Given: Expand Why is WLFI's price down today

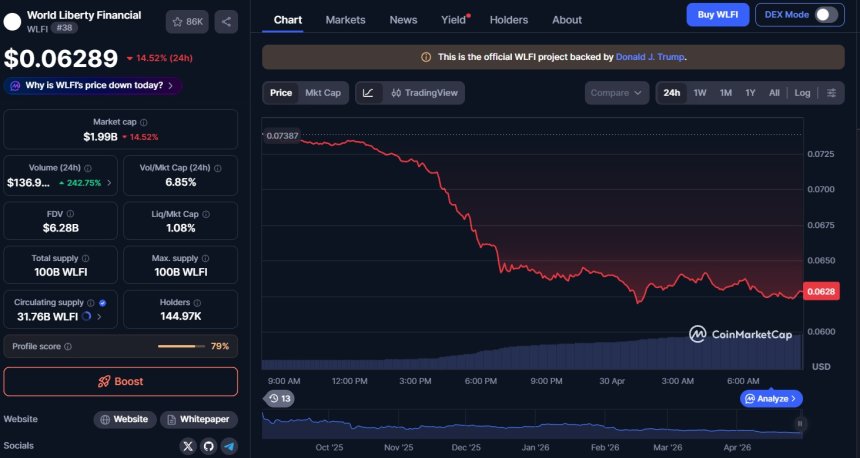Looking at the screenshot, I should (92, 86).
